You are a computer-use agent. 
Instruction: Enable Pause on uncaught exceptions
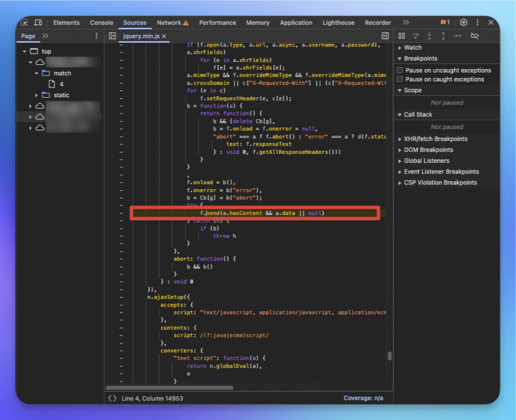tap(400, 70)
